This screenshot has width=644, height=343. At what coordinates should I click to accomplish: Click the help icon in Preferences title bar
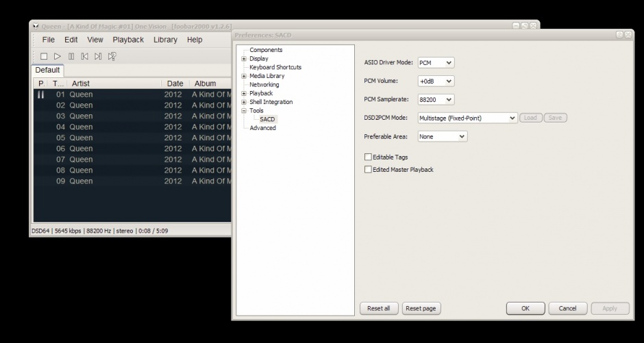pyautogui.click(x=619, y=34)
